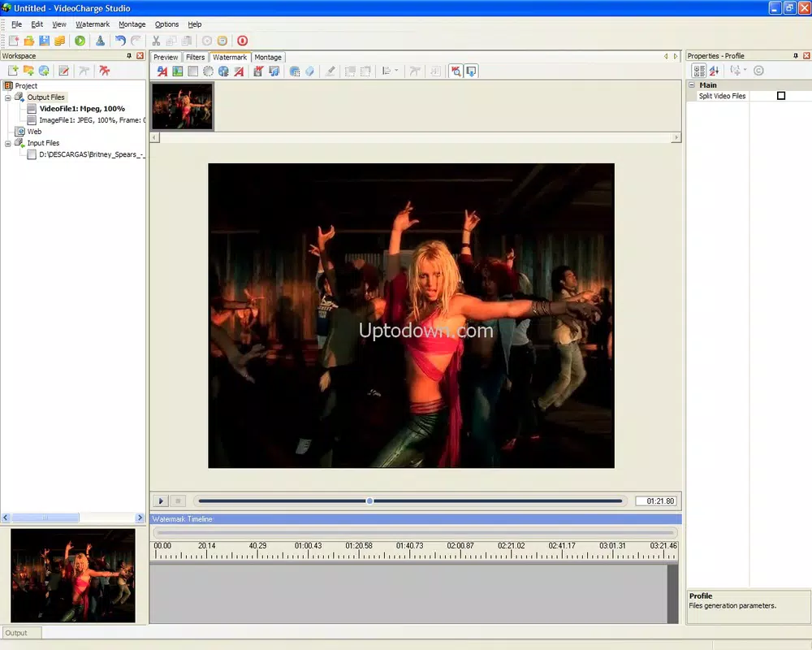Close the Workspace panel
Image resolution: width=812 pixels, height=650 pixels.
coord(140,55)
